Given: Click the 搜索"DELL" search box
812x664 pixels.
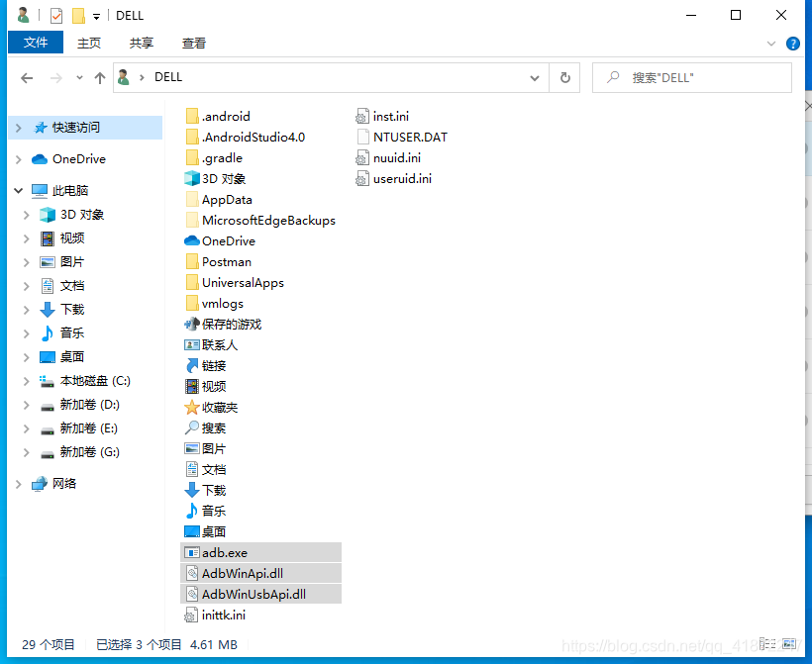Looking at the screenshot, I should 692,77.
